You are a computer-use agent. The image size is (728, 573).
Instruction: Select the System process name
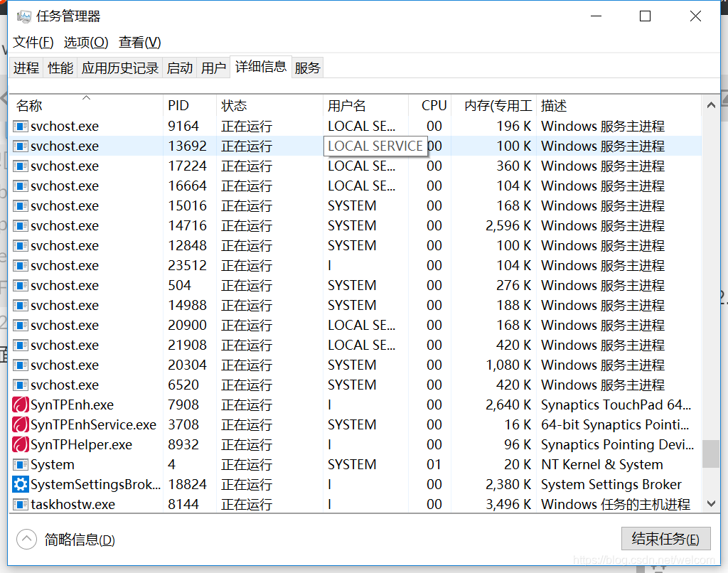pos(53,465)
